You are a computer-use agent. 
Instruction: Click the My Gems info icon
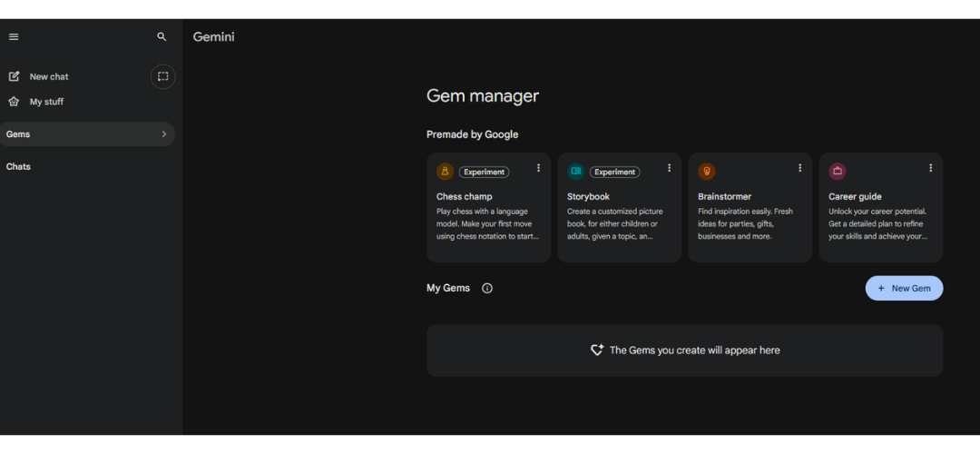click(x=487, y=288)
